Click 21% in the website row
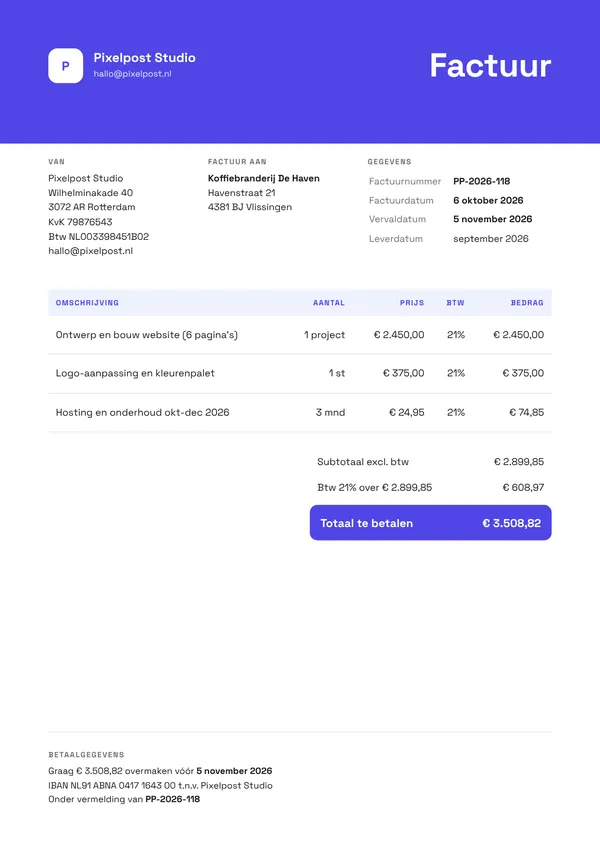The image size is (600, 849). point(456,335)
